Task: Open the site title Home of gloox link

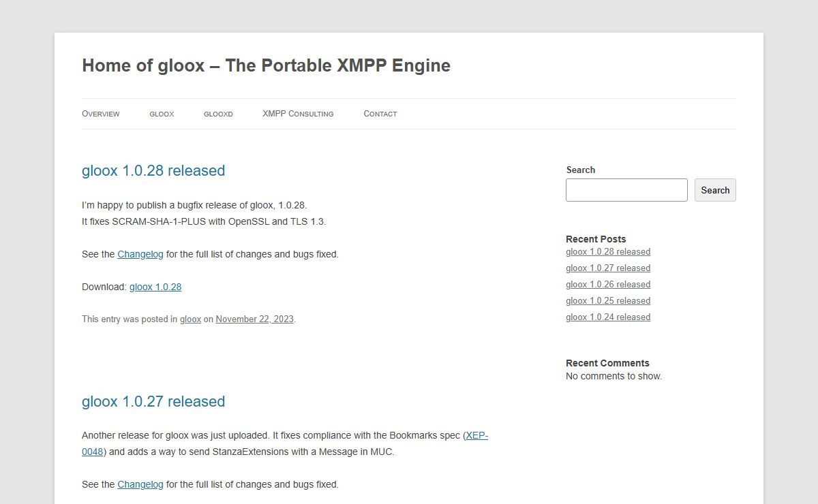Action: (x=266, y=65)
